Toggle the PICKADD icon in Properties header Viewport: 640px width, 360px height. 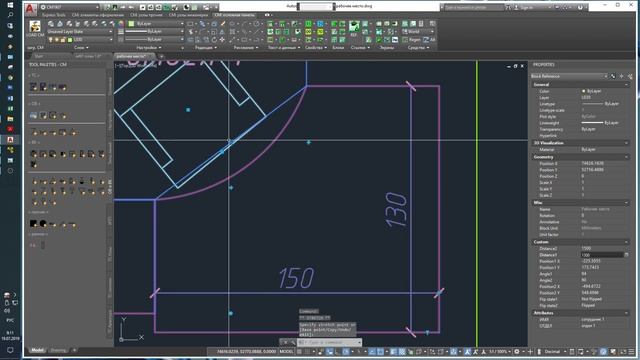[613, 76]
